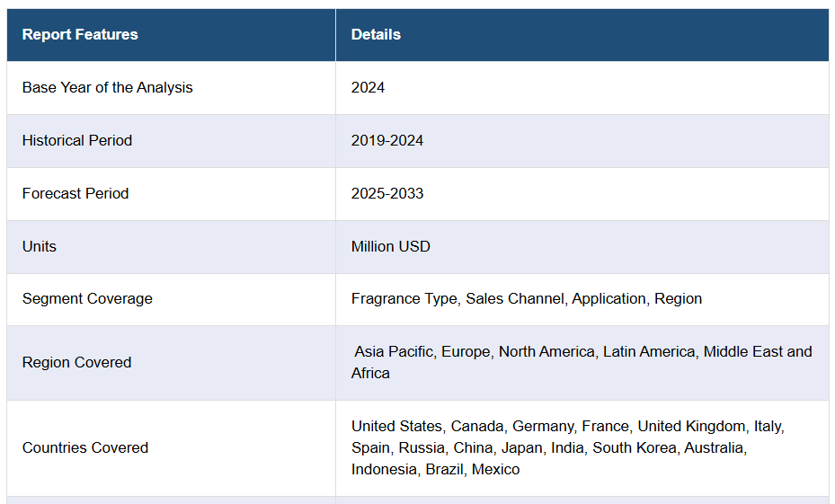The image size is (835, 504).
Task: Select the Countries Covered row label
Action: coord(85,448)
